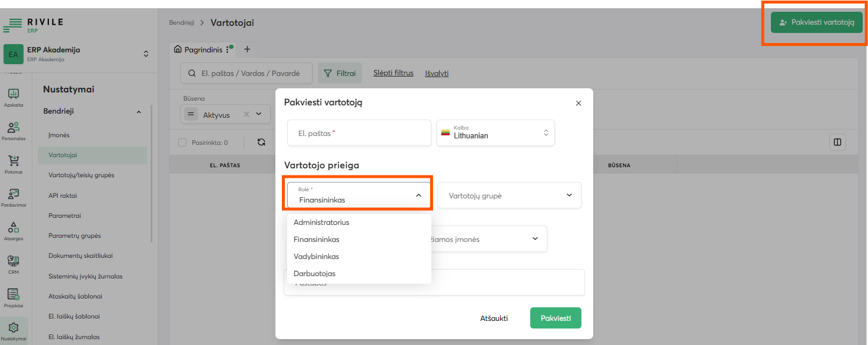Click the Slėpti filtrus link
This screenshot has height=345, width=868.
coord(393,73)
